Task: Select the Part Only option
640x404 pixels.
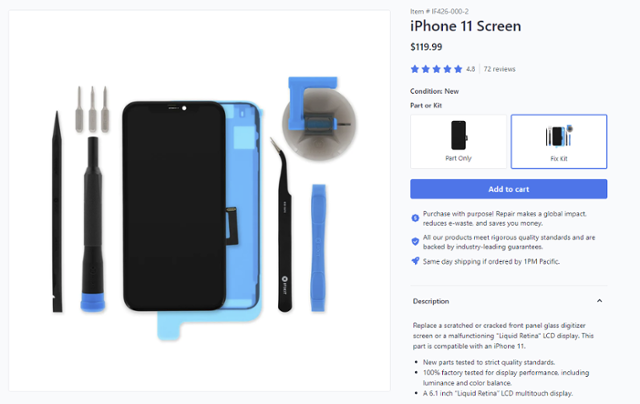Action: pos(458,142)
